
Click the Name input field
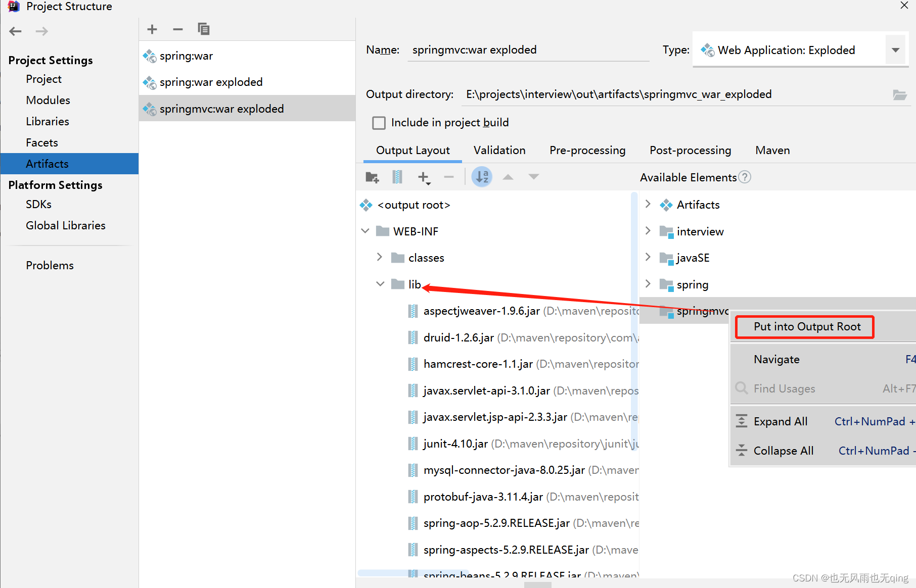point(528,50)
